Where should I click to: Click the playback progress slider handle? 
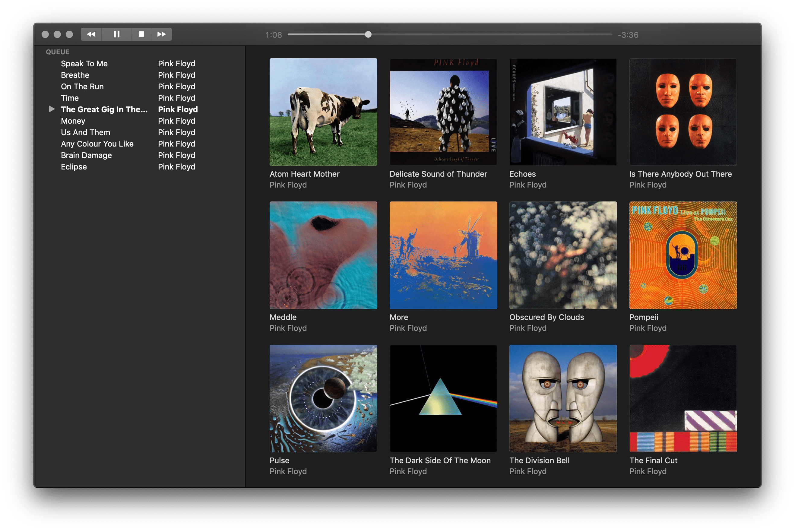368,34
